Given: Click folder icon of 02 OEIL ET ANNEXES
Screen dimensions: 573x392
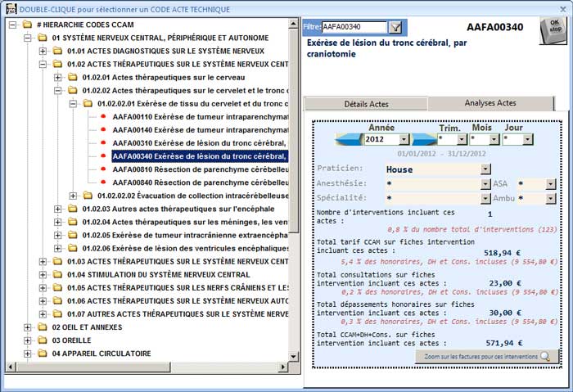Looking at the screenshot, I should click(x=43, y=327).
